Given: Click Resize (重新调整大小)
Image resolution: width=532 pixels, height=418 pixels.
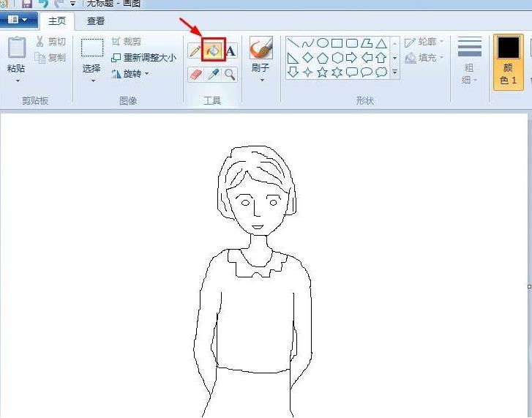Looking at the screenshot, I should [x=144, y=58].
